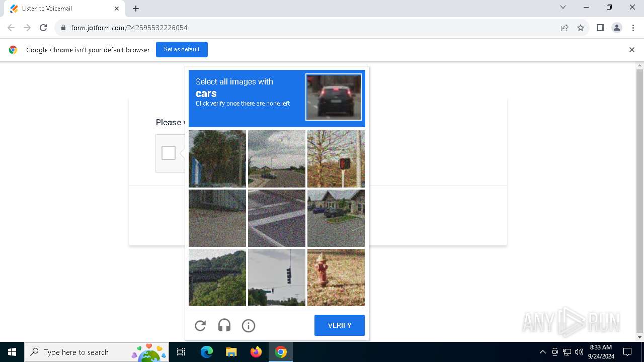Screen dimensions: 644x362
Task: Go forward in browser history
Action: coord(27,28)
